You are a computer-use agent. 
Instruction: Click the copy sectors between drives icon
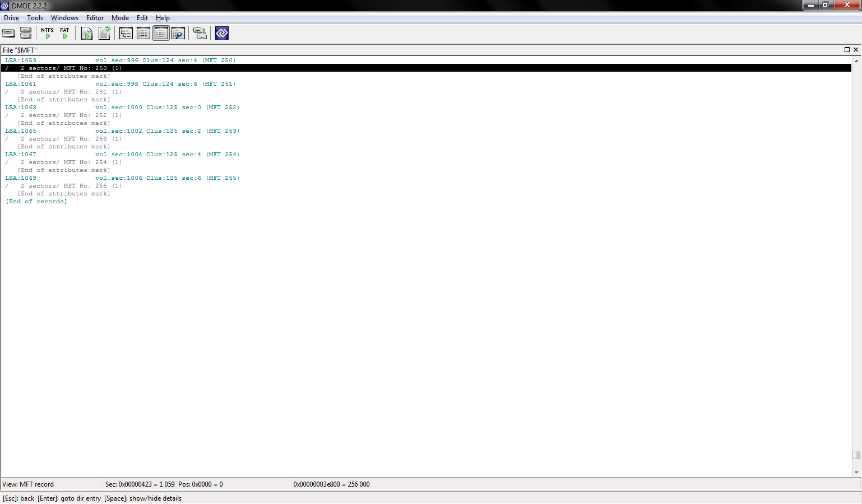tap(200, 34)
